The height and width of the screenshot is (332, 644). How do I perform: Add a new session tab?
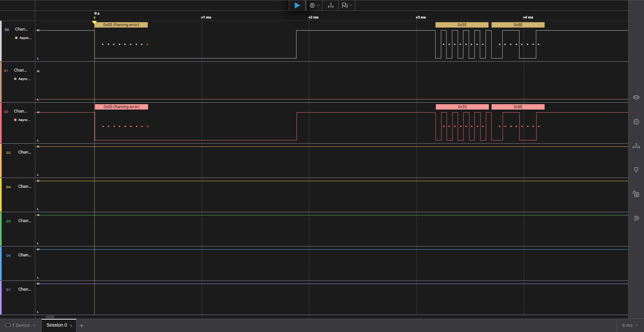point(82,325)
